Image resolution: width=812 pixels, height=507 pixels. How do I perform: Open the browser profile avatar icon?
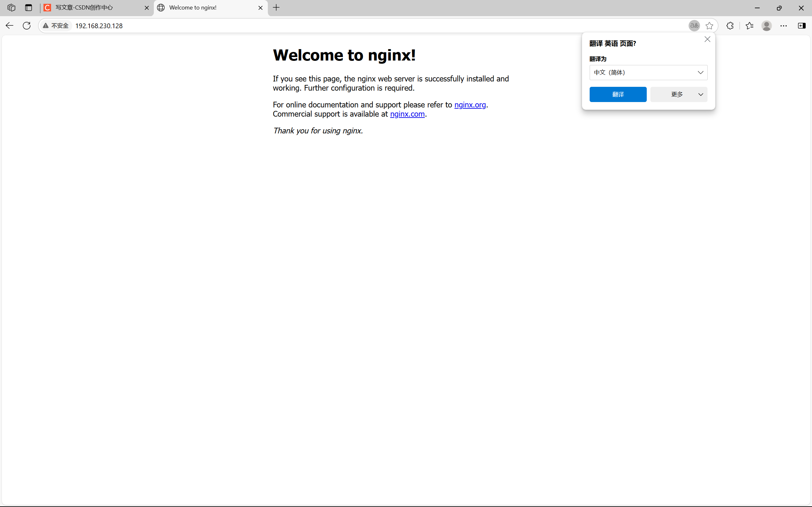coord(767,25)
